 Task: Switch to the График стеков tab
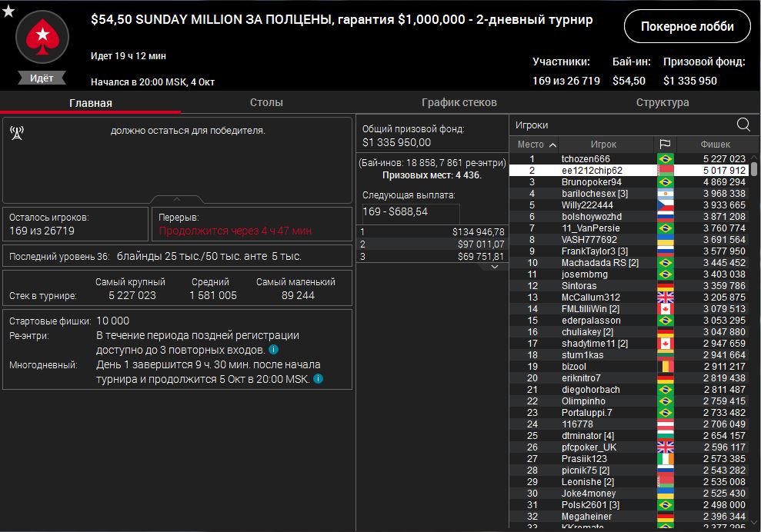point(459,102)
